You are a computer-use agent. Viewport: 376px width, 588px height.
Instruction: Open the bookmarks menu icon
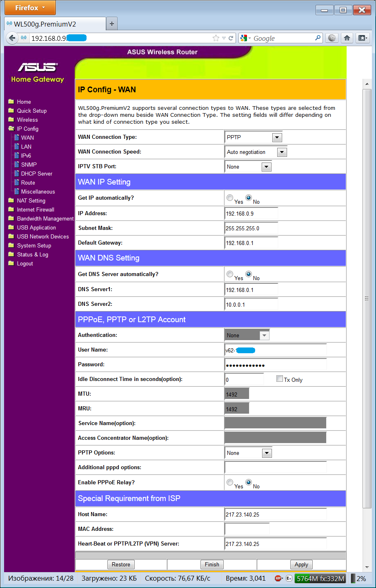363,38
